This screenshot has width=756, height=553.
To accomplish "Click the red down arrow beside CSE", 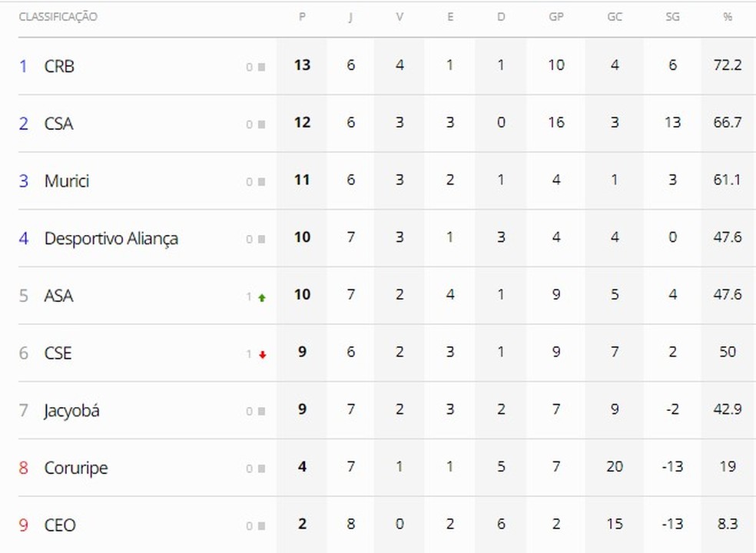I will point(263,355).
